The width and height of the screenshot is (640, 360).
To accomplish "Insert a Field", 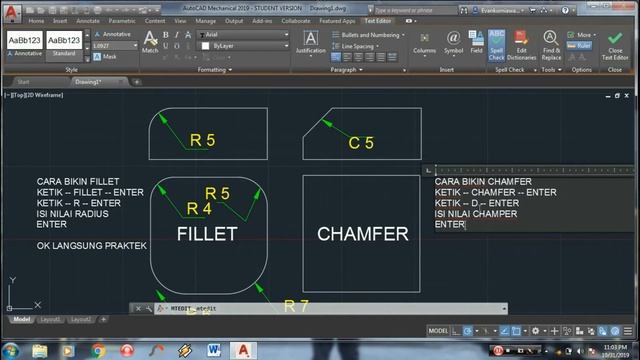I will [x=476, y=42].
